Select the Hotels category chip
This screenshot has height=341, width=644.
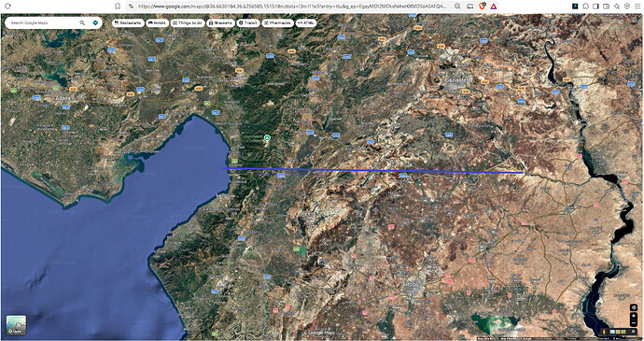158,23
